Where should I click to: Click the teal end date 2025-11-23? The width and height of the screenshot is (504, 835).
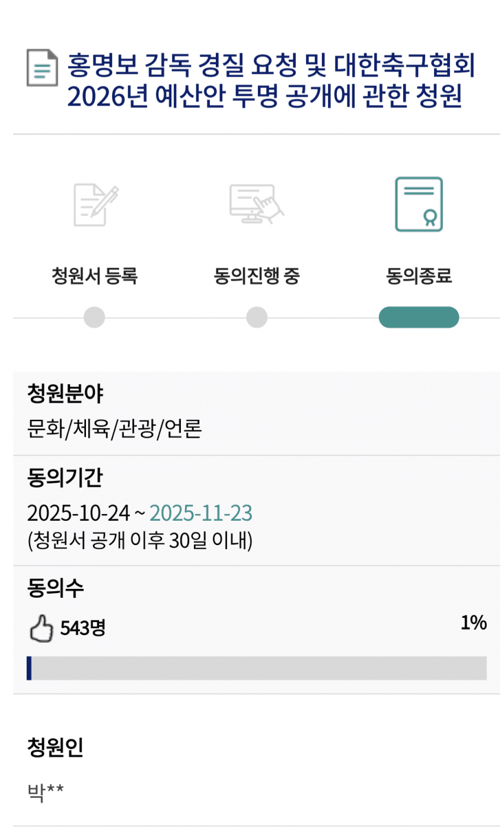click(x=201, y=513)
